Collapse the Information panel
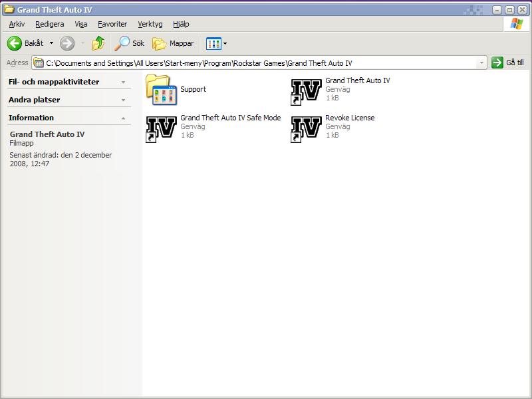 (x=123, y=118)
